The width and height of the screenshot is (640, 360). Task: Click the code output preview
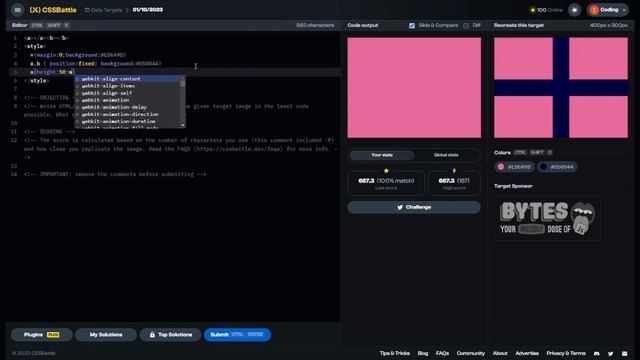(x=414, y=88)
